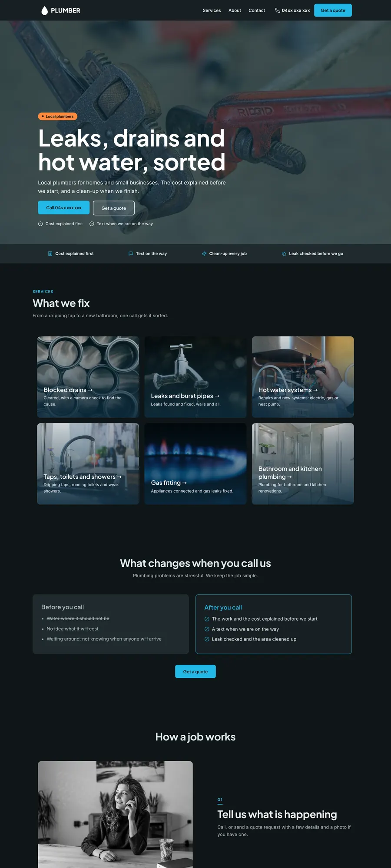Click the Call 04xx xxx xxx hero button

[x=64, y=207]
